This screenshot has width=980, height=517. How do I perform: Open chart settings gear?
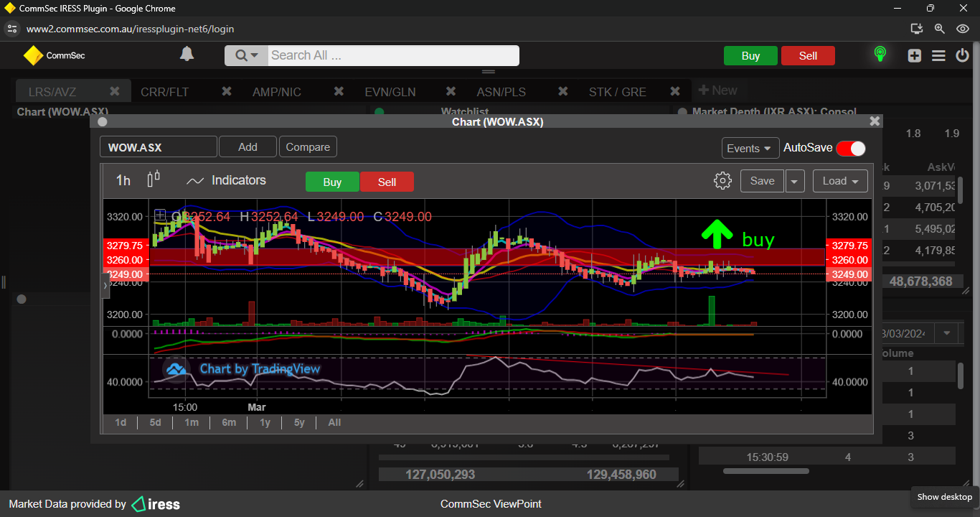tap(722, 181)
